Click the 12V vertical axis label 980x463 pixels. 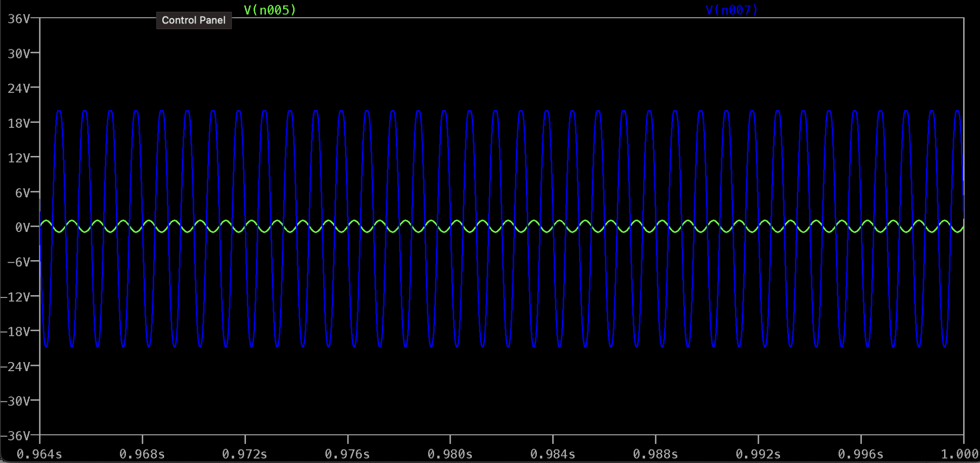coord(19,158)
